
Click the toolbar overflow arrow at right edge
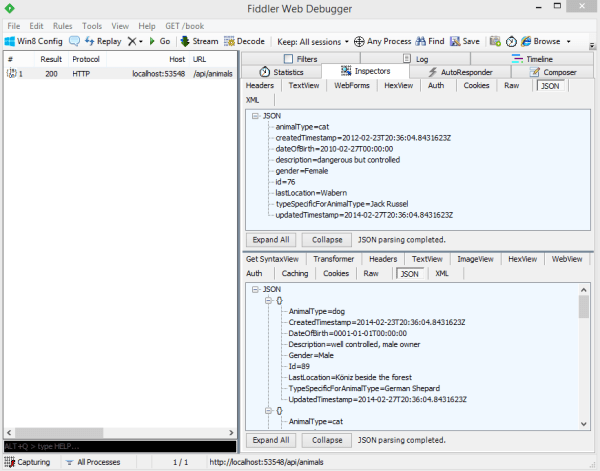click(x=592, y=46)
